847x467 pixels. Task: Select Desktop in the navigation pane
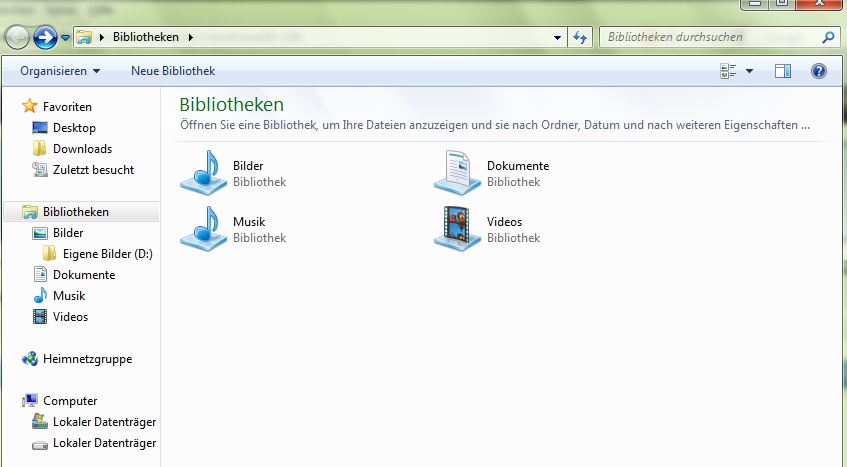pyautogui.click(x=74, y=127)
